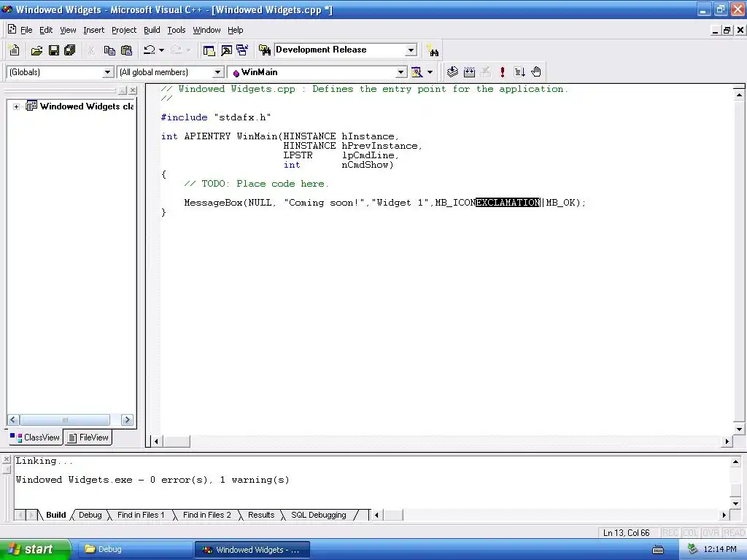Screen dimensions: 747x560
Task: Open the Edit menu
Action: pos(46,30)
